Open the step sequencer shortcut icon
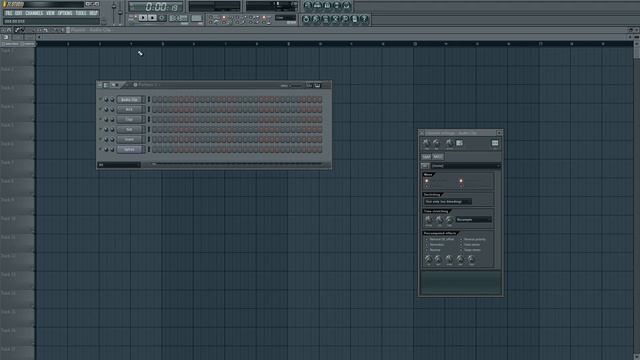This screenshot has height=360, width=640. pos(318,5)
